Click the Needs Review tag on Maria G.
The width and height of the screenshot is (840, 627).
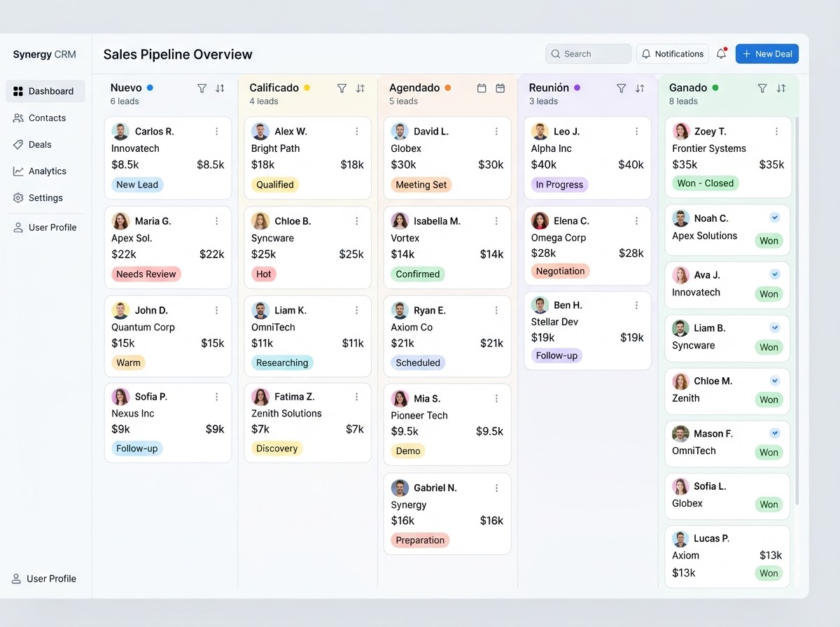coord(146,274)
